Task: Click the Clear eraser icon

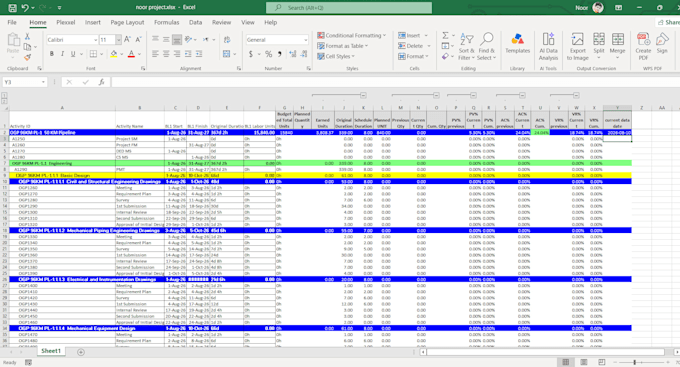Action: click(x=445, y=56)
